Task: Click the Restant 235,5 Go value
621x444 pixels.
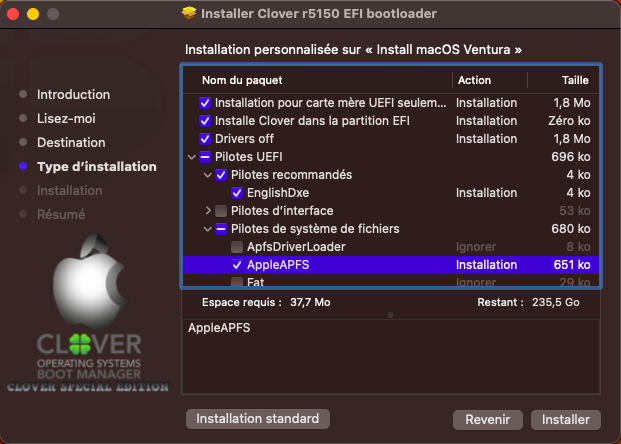Action: point(556,303)
